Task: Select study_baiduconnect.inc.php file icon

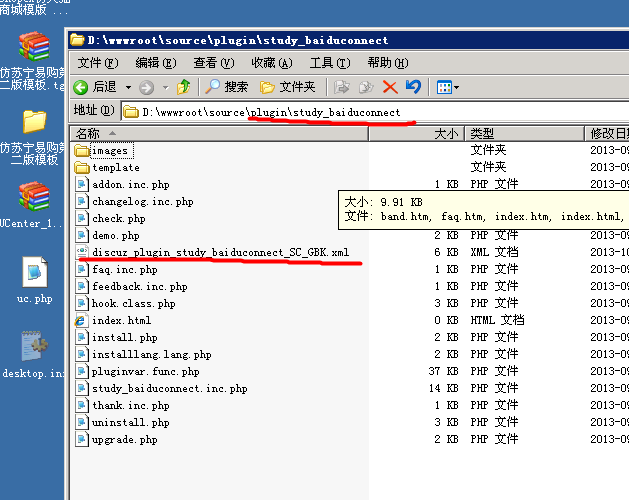Action: tap(82, 388)
